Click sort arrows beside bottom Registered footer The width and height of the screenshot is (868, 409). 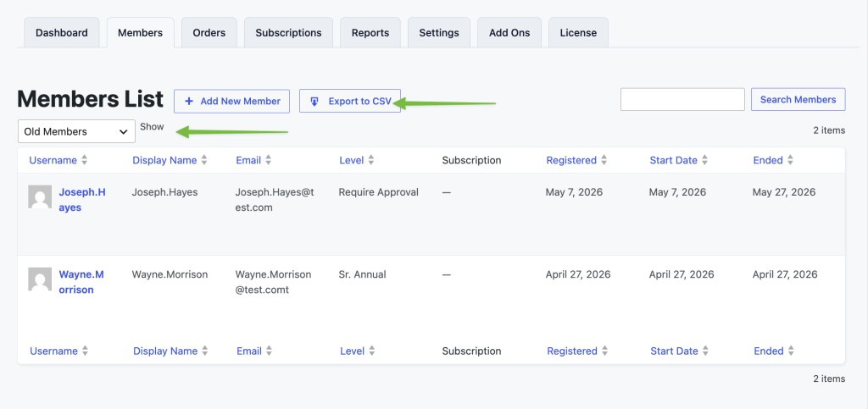coord(605,351)
